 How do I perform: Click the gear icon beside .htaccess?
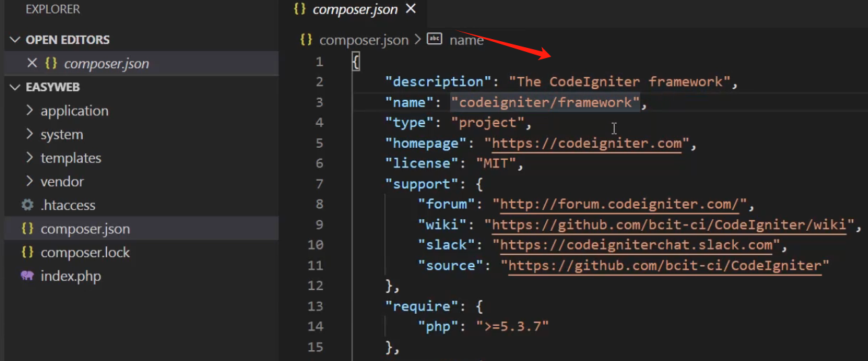coord(28,204)
